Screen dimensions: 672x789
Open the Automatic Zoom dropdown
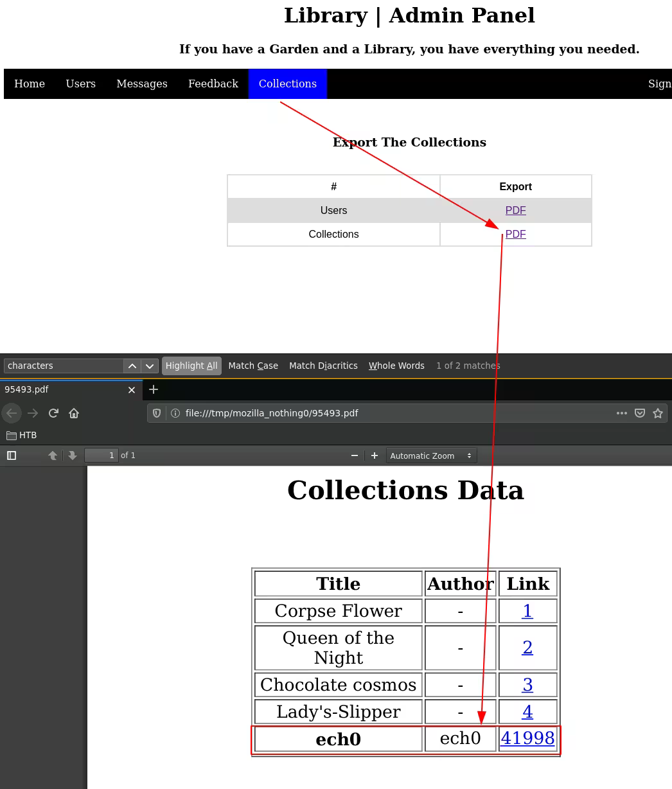click(x=431, y=456)
